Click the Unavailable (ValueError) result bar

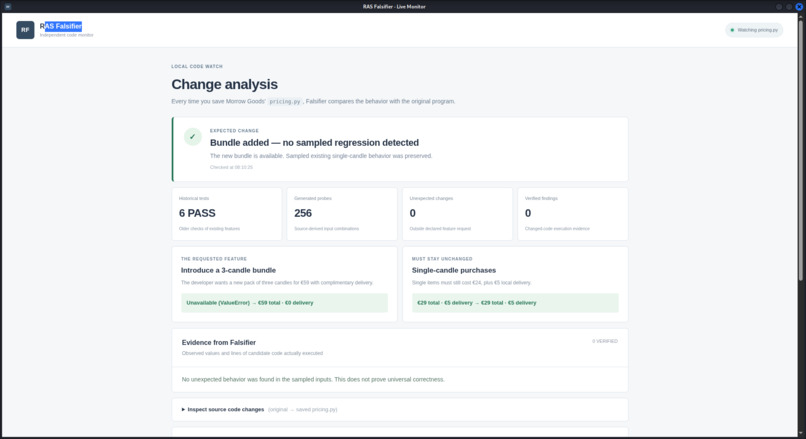tap(284, 303)
